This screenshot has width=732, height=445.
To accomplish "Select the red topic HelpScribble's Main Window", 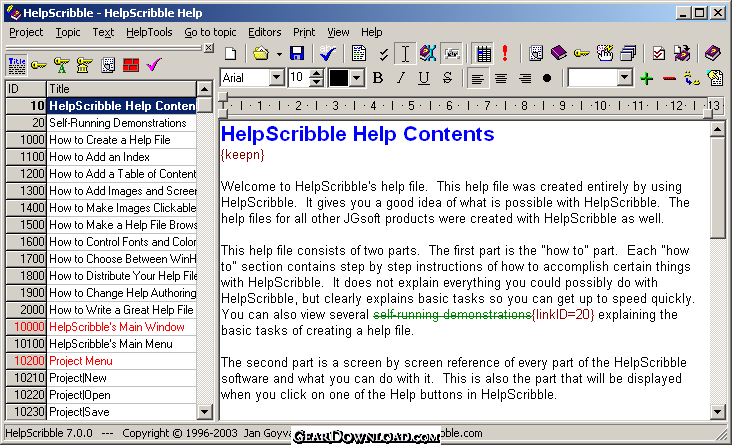I will point(101,327).
